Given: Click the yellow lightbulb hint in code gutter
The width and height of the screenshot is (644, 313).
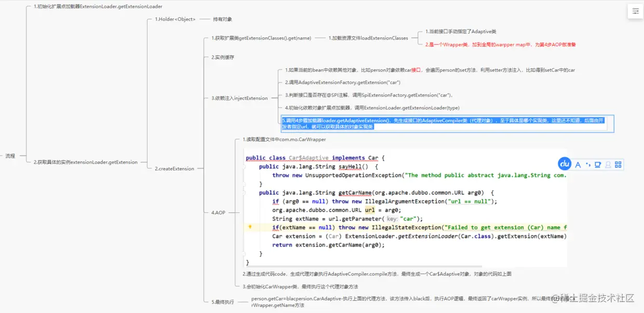Looking at the screenshot, I should point(250,227).
